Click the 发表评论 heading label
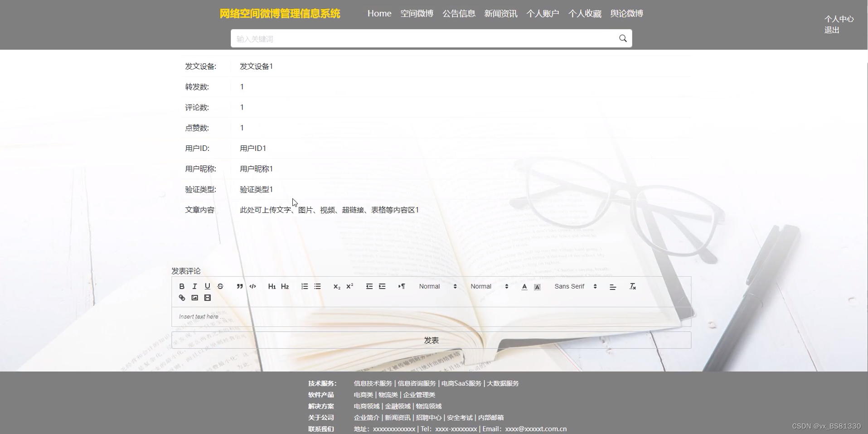 [x=186, y=271]
